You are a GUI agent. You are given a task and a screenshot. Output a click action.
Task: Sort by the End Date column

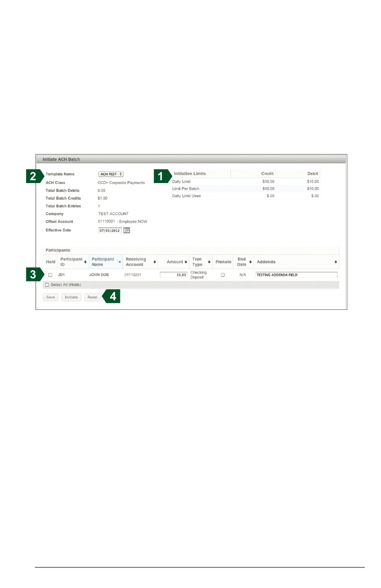(x=244, y=262)
